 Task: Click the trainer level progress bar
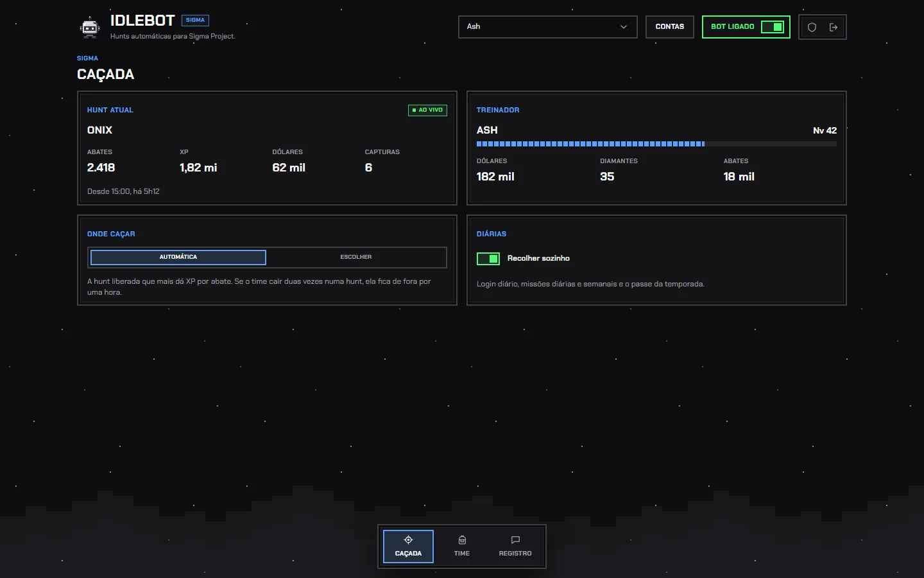tap(656, 144)
